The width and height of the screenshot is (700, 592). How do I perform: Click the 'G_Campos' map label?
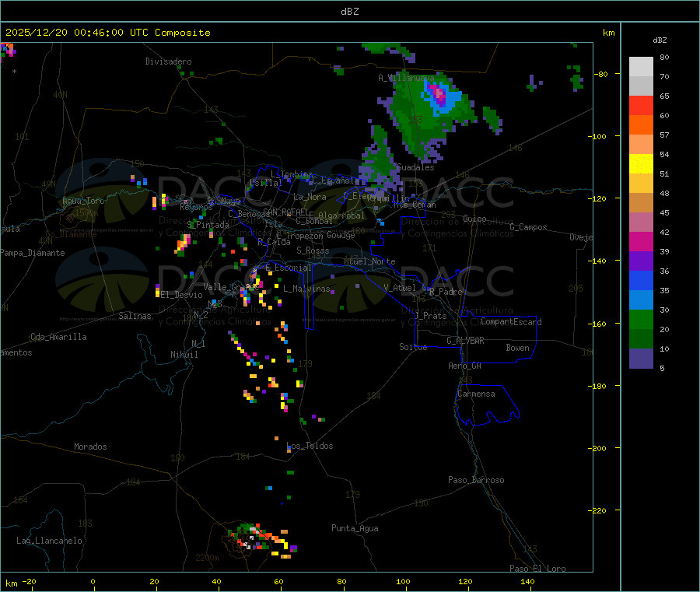[x=528, y=227]
